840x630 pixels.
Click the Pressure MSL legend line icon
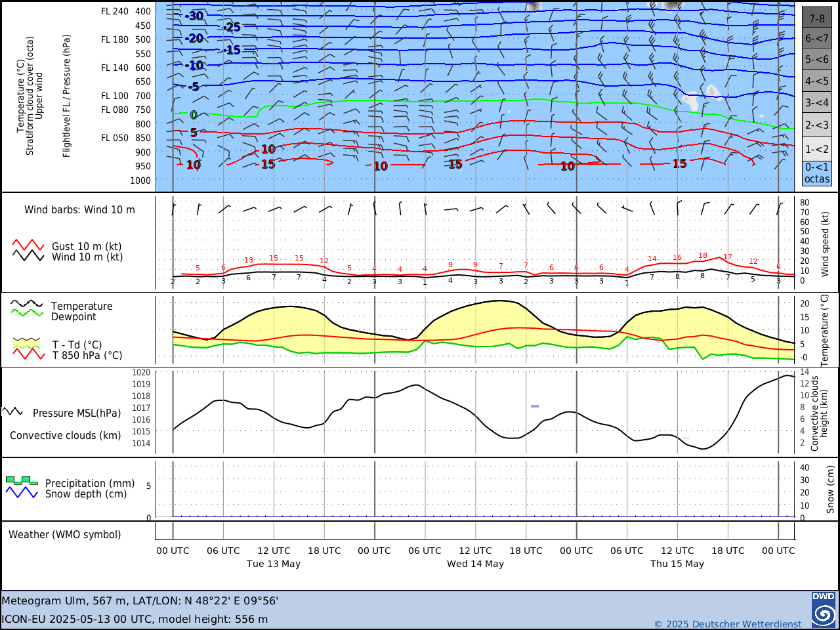12,411
